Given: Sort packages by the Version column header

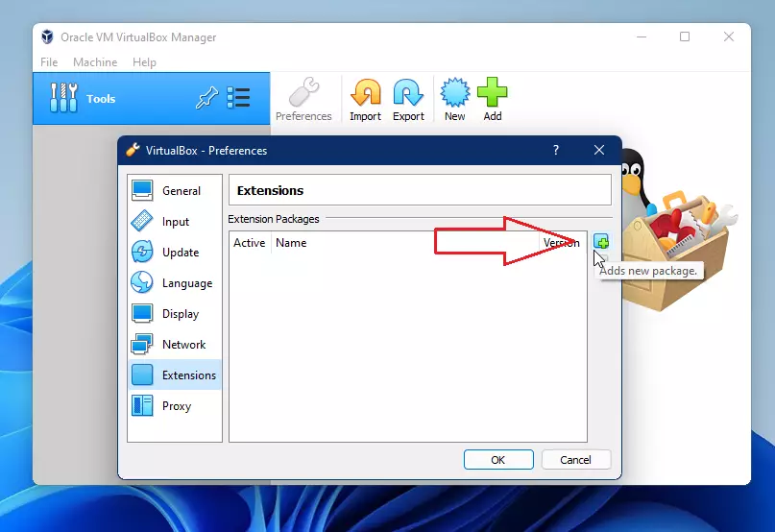Looking at the screenshot, I should click(563, 243).
